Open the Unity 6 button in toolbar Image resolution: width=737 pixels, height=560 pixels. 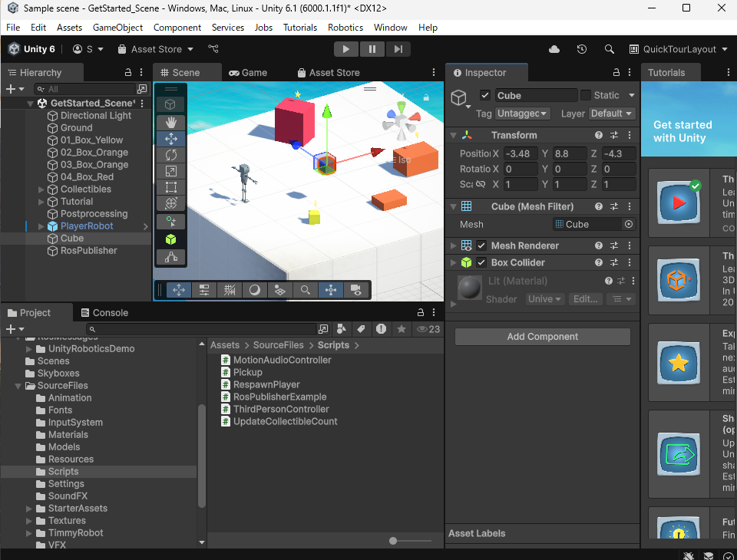coord(32,49)
